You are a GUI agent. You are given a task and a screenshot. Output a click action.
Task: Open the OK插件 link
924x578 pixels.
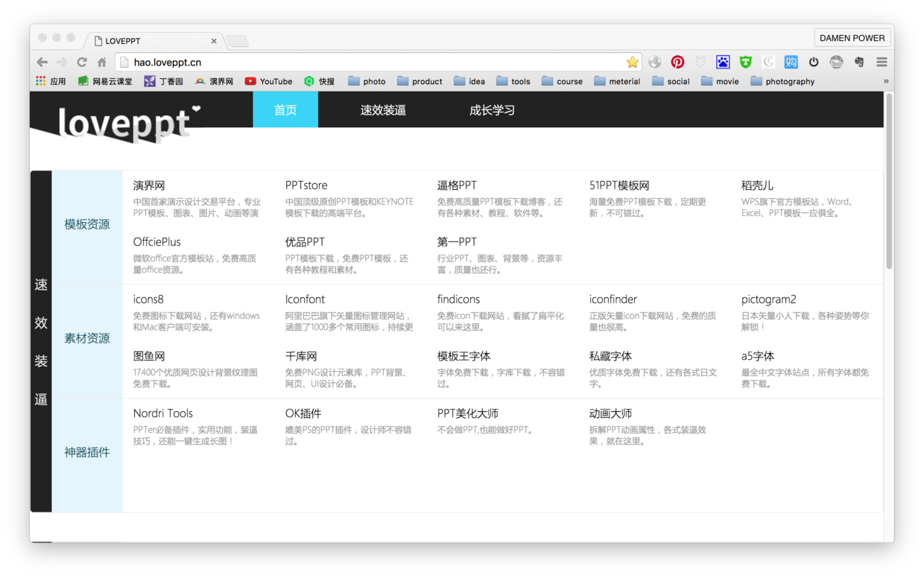[x=303, y=413]
